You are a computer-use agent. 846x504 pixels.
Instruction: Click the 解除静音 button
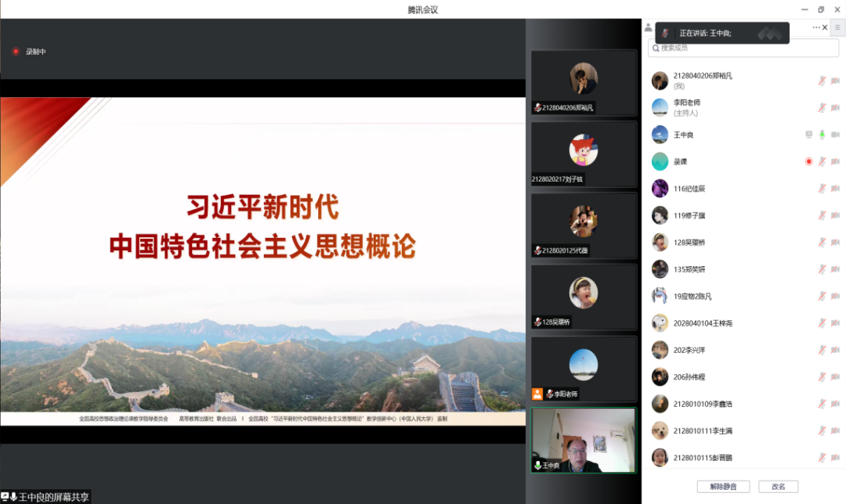coord(723,486)
